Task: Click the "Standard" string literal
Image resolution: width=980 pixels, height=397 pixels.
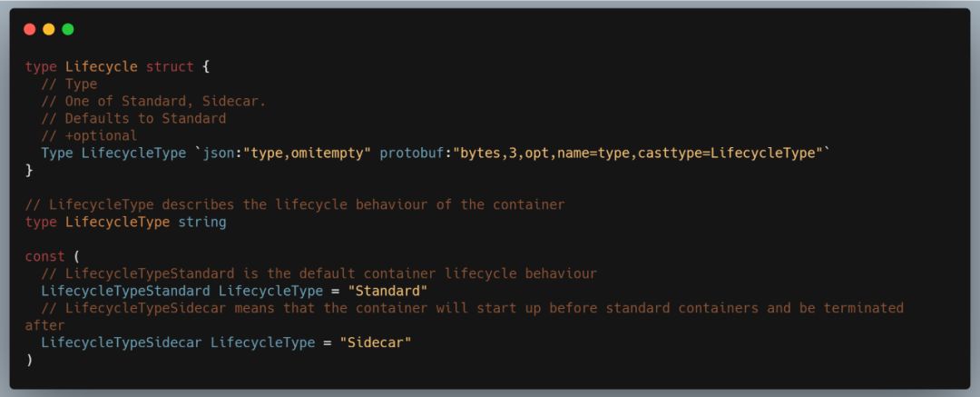Action: [387, 292]
